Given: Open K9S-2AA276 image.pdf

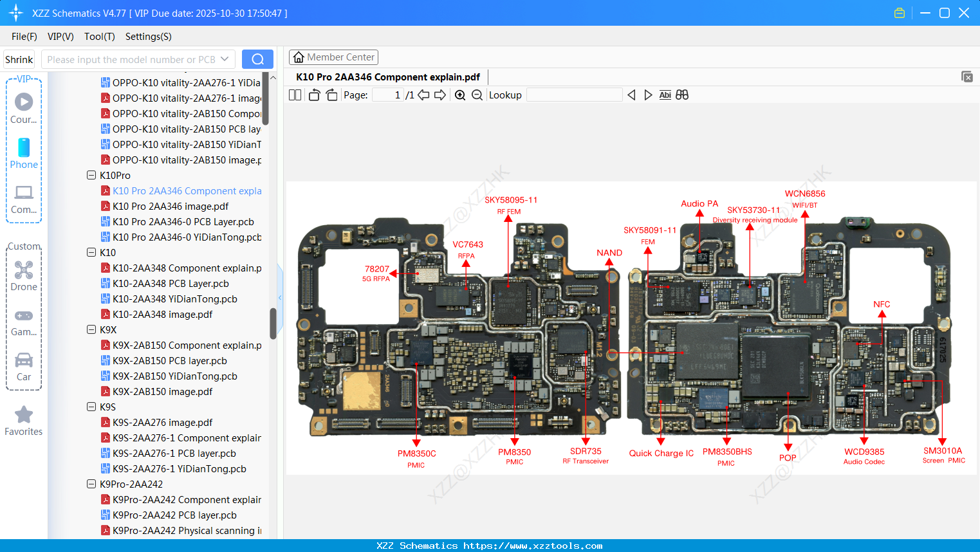Looking at the screenshot, I should click(x=162, y=423).
